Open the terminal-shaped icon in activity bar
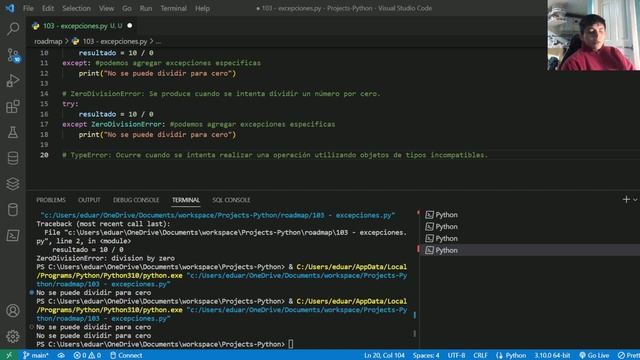Screen dimensions: 640x360 (x=13, y=236)
